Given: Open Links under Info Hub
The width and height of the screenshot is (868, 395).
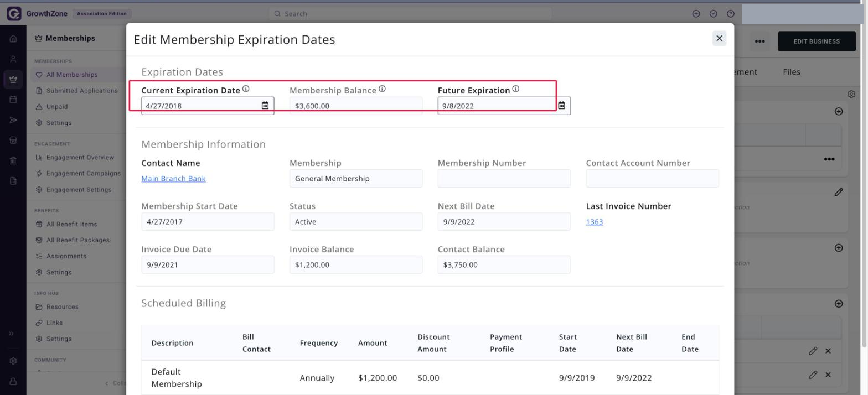Looking at the screenshot, I should pyautogui.click(x=54, y=323).
